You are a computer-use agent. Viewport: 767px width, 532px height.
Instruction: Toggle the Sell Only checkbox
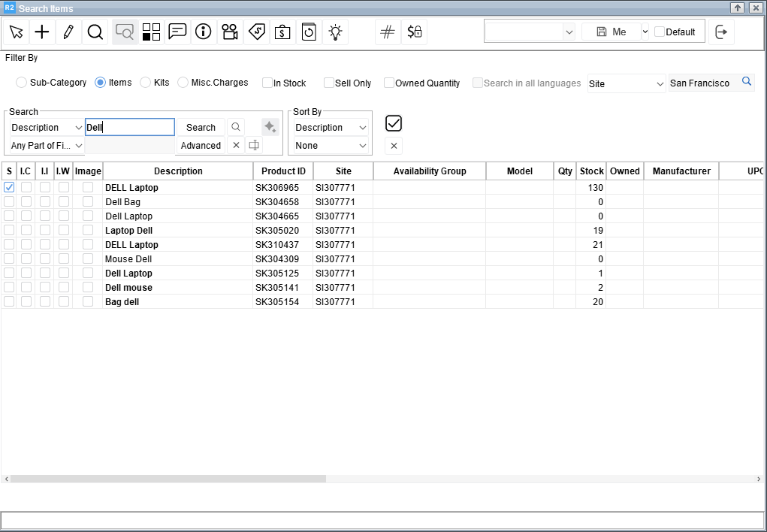click(329, 83)
